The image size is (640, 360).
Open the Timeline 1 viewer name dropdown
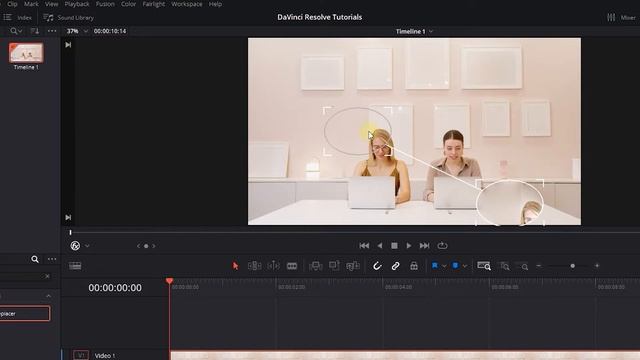coord(414,31)
